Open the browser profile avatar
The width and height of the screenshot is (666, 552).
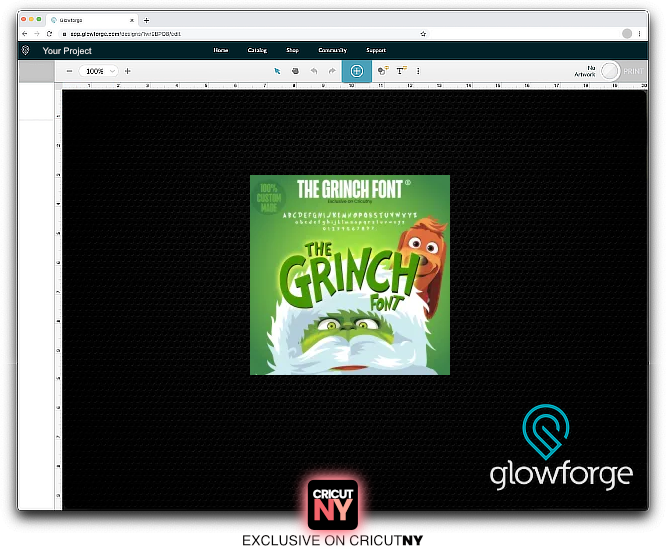(x=627, y=34)
